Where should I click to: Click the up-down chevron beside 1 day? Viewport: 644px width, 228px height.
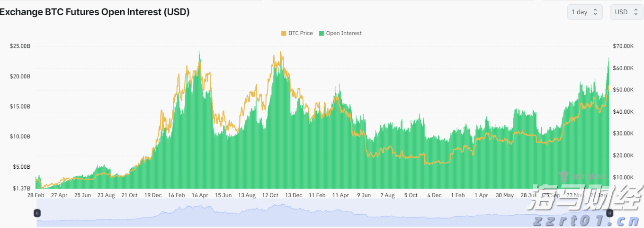[595, 12]
